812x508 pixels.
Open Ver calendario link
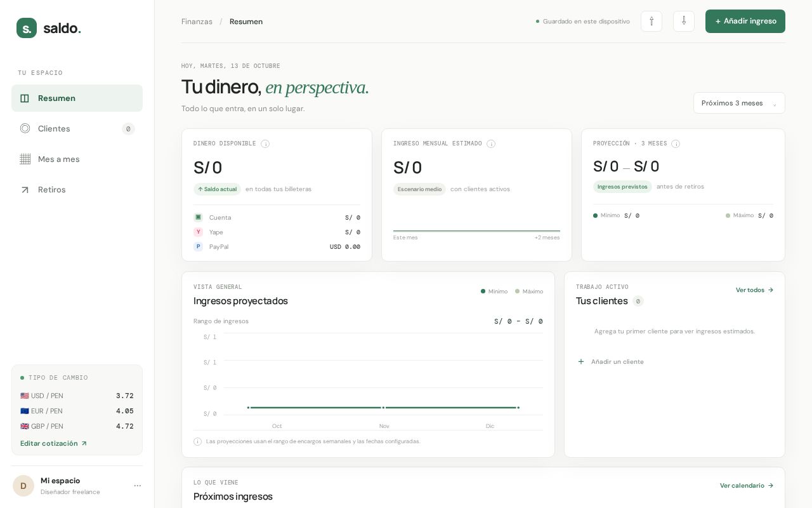[x=747, y=486]
